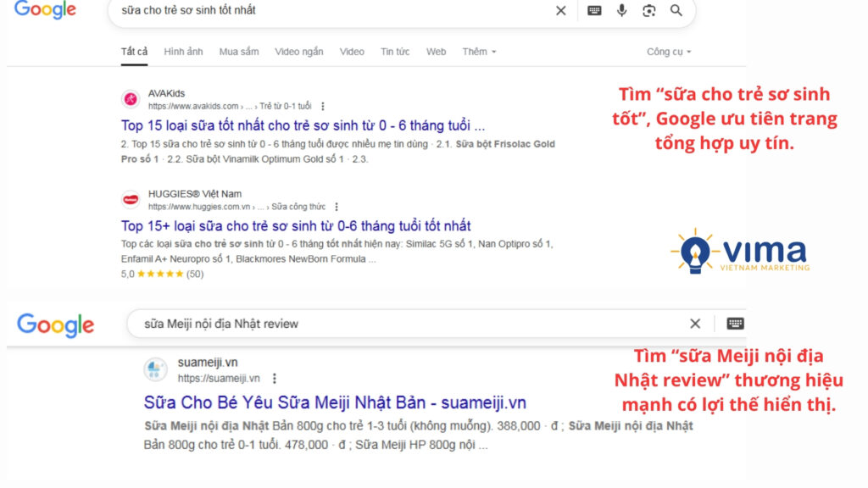The width and height of the screenshot is (868, 488).
Task: Click the 5,0 star rating on Huggies result
Action: tap(153, 274)
